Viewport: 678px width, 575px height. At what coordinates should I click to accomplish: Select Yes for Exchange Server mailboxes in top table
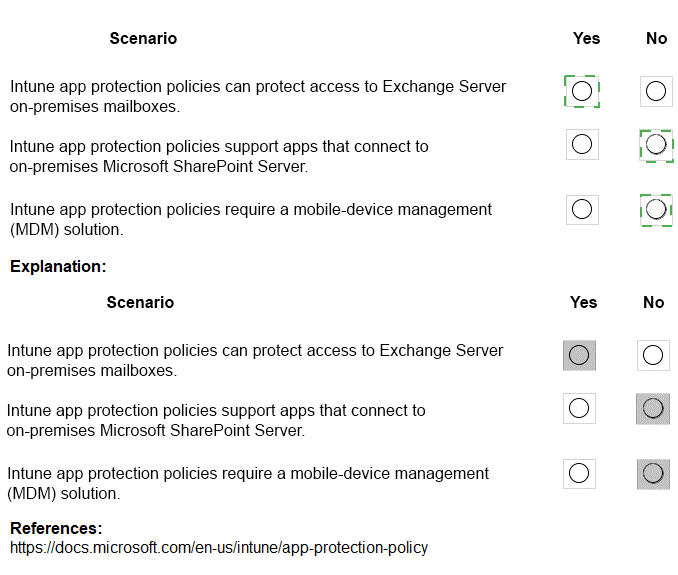coord(581,91)
